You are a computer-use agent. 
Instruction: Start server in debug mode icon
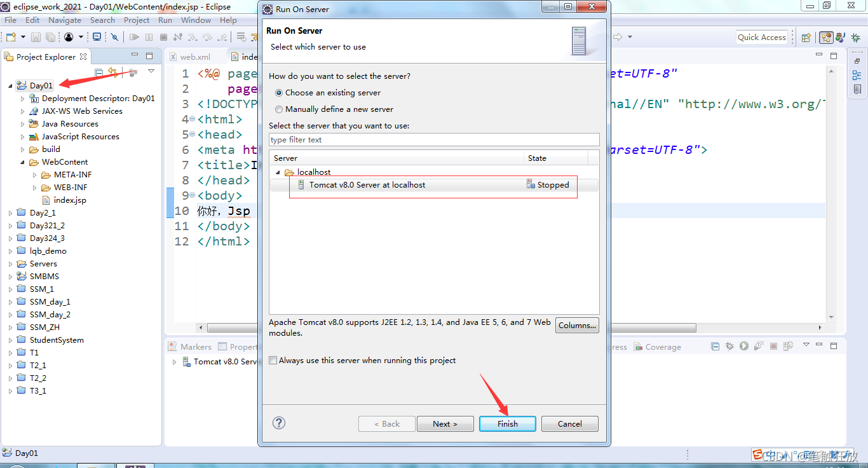(x=729, y=346)
